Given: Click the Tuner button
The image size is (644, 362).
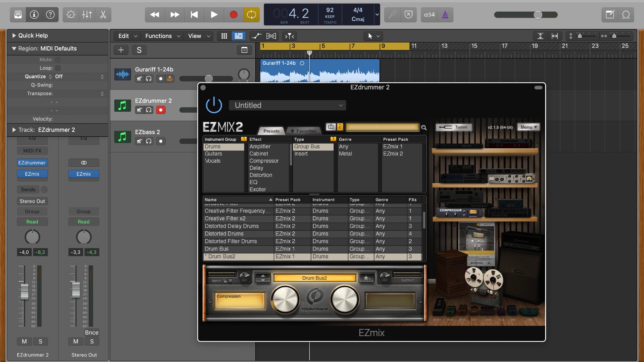Looking at the screenshot, I should click(453, 127).
